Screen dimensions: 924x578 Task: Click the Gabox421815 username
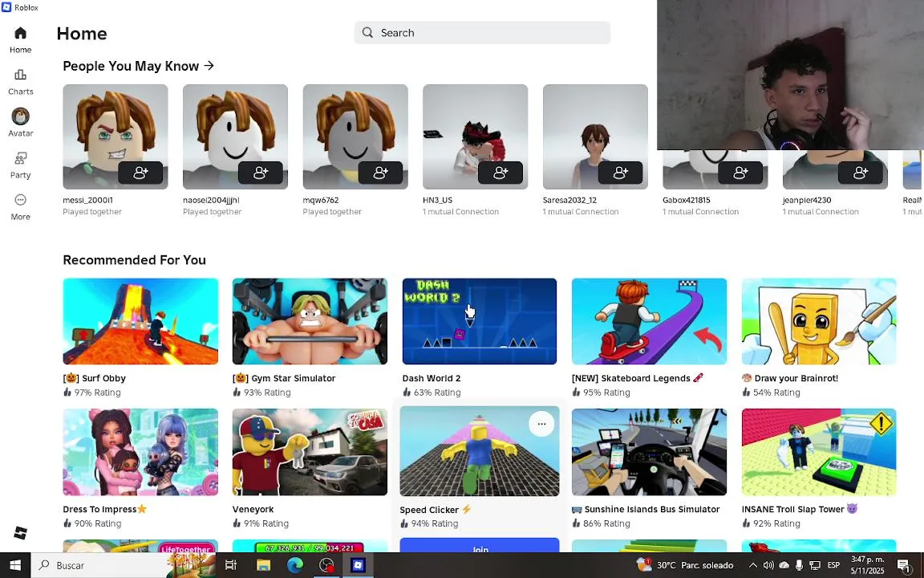(x=687, y=200)
